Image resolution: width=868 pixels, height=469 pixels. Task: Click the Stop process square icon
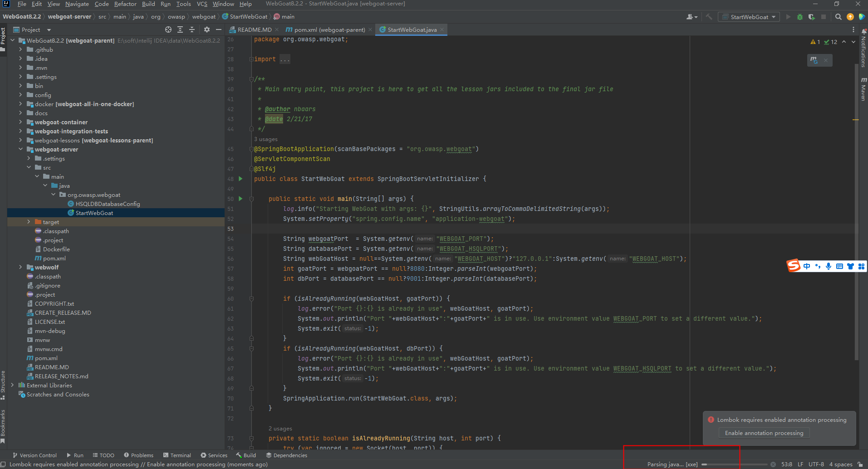pyautogui.click(x=824, y=17)
